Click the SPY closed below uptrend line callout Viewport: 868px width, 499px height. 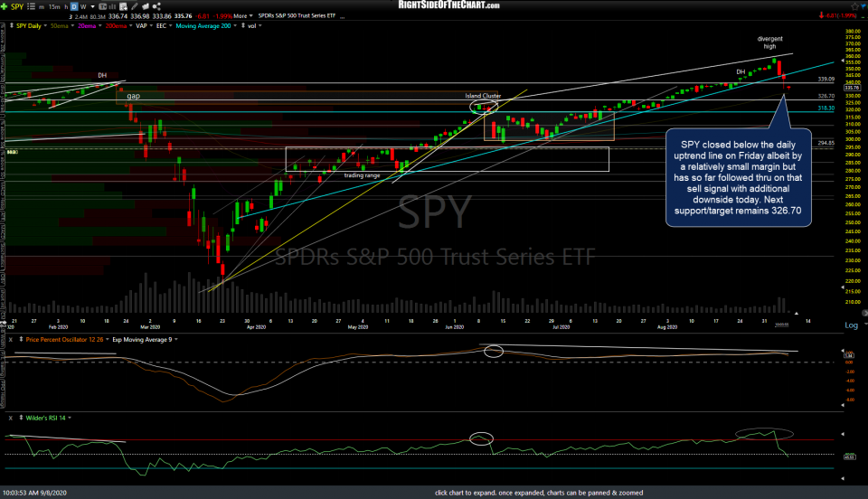pyautogui.click(x=739, y=177)
